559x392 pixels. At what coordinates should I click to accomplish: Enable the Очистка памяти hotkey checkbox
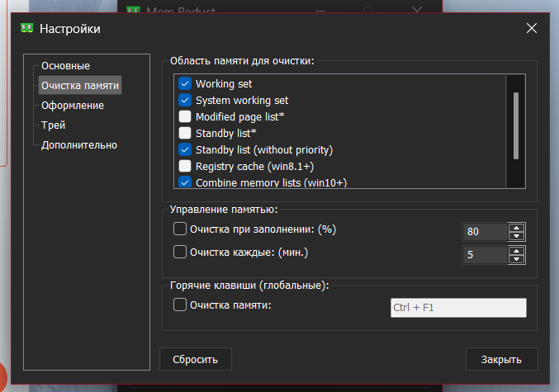point(180,305)
